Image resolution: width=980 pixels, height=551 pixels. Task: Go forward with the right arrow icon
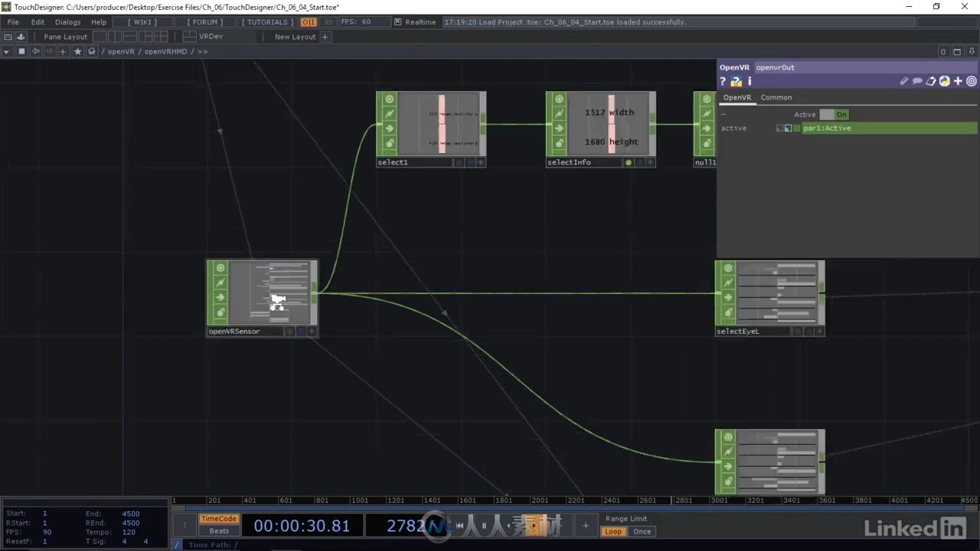(50, 51)
